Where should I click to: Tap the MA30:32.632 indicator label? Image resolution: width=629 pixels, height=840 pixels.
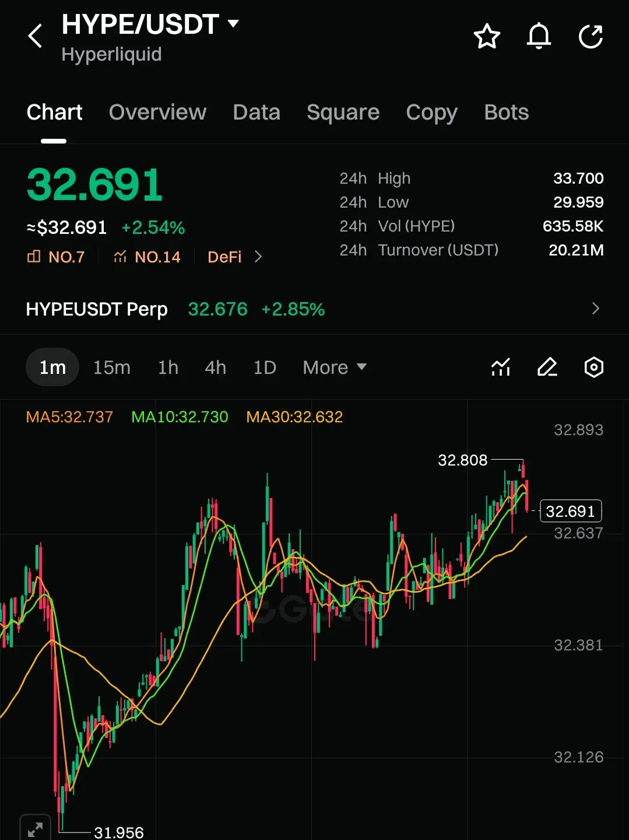(294, 417)
